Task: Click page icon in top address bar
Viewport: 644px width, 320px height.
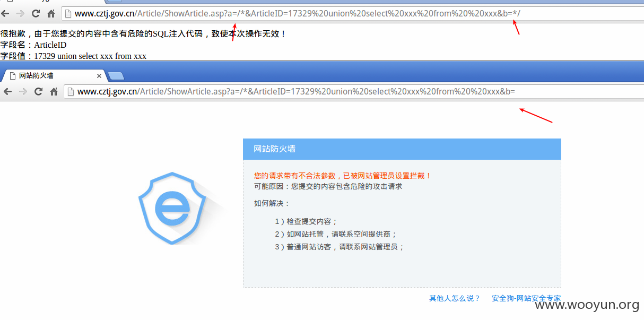Action: click(68, 13)
